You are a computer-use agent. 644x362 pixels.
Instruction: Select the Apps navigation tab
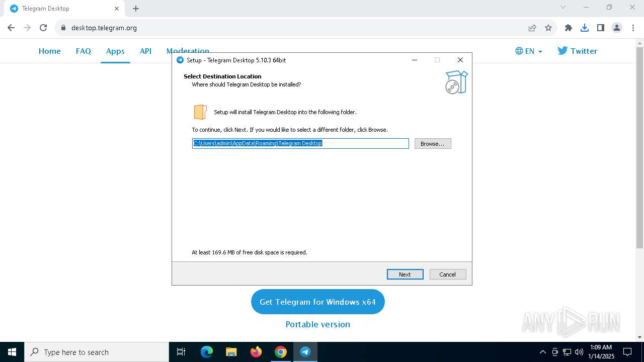[115, 51]
